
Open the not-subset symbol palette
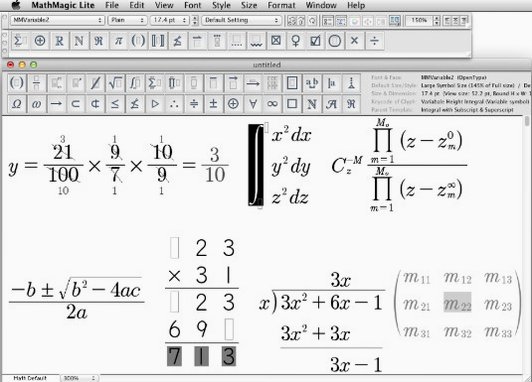95,103
